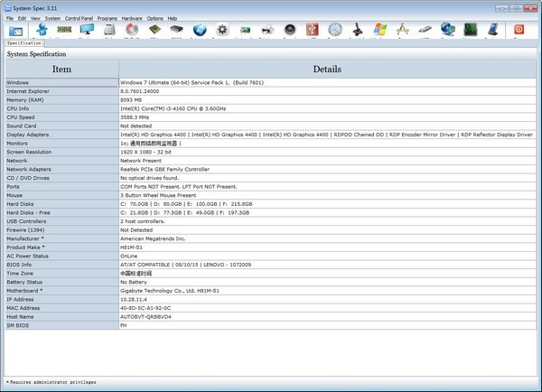Open the display monitor toolbar icon
Image resolution: width=542 pixels, height=392 pixels.
coord(87,30)
